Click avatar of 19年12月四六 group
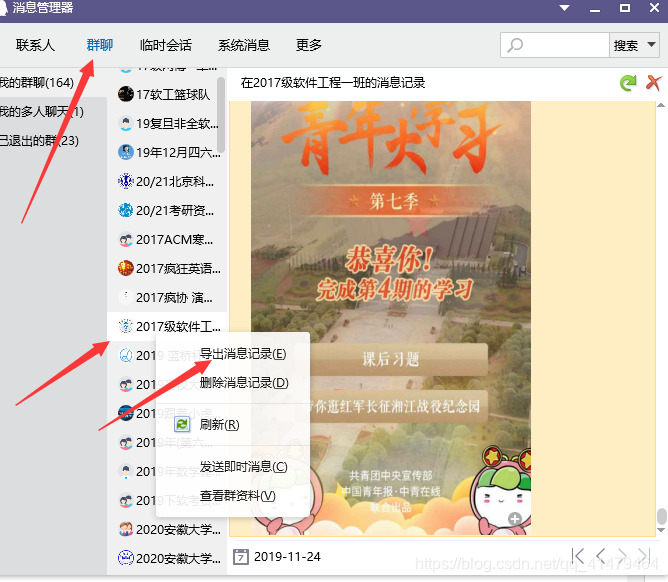 pos(126,152)
